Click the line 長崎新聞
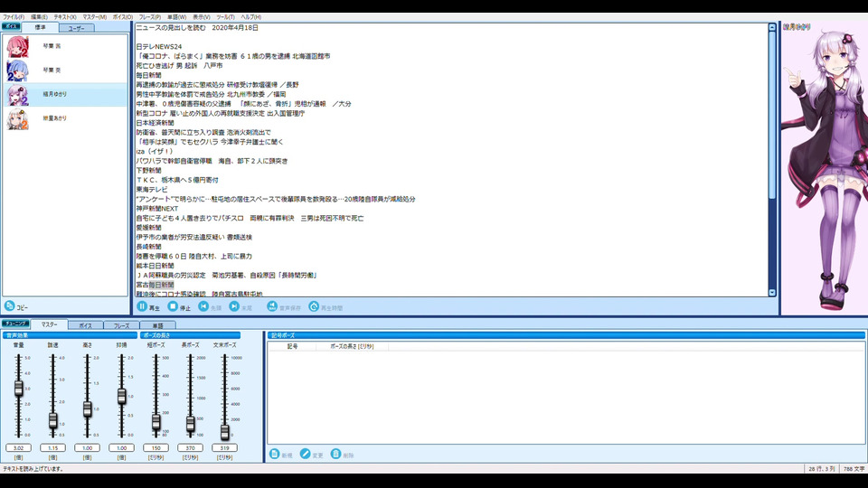 click(x=149, y=247)
